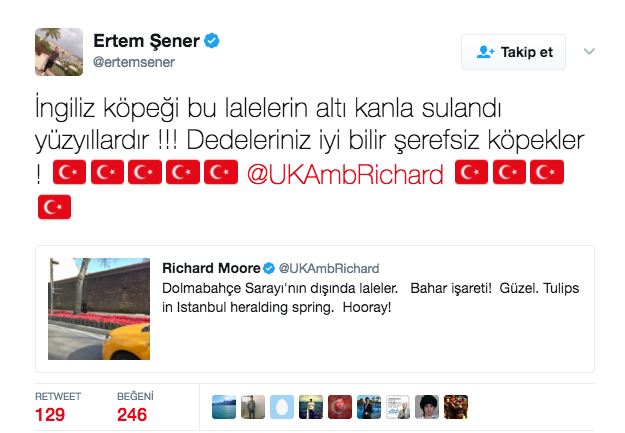Click the Turkish flag emoji on the last line
The width and height of the screenshot is (625, 433).
tap(54, 208)
